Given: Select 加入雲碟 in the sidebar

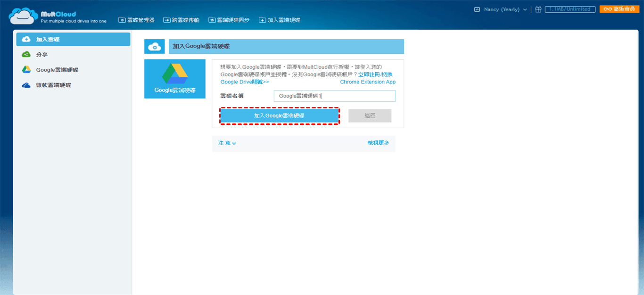Looking at the screenshot, I should 73,39.
